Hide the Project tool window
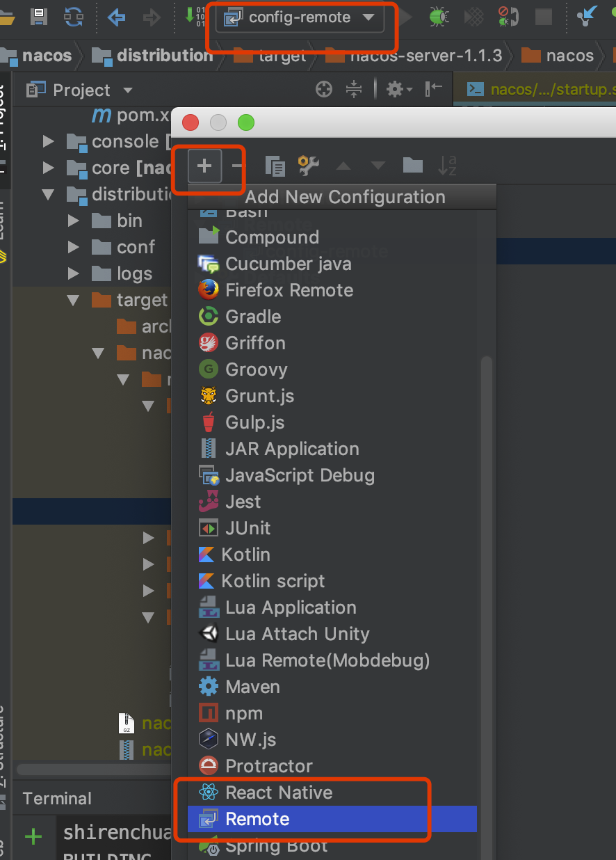This screenshot has height=860, width=616. (434, 89)
